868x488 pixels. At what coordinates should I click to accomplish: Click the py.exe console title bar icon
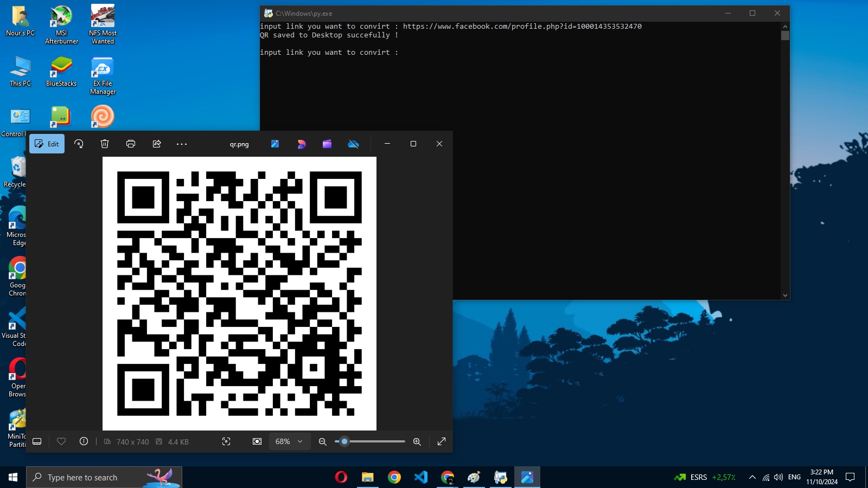[x=268, y=13]
